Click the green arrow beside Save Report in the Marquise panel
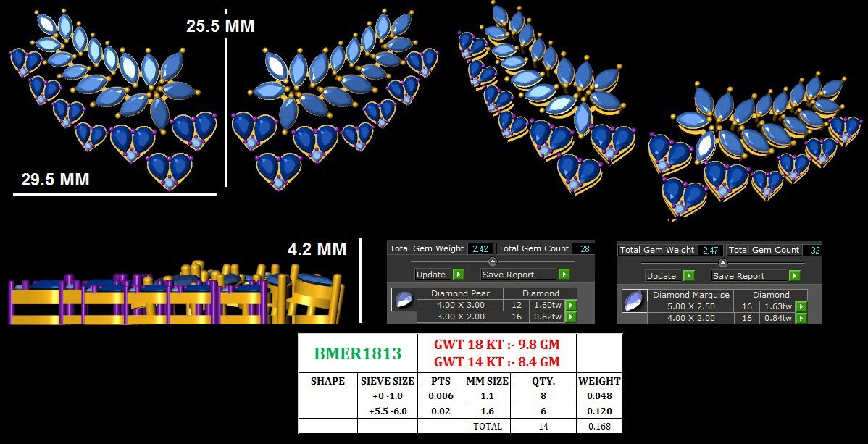Image resolution: width=868 pixels, height=444 pixels. point(794,276)
